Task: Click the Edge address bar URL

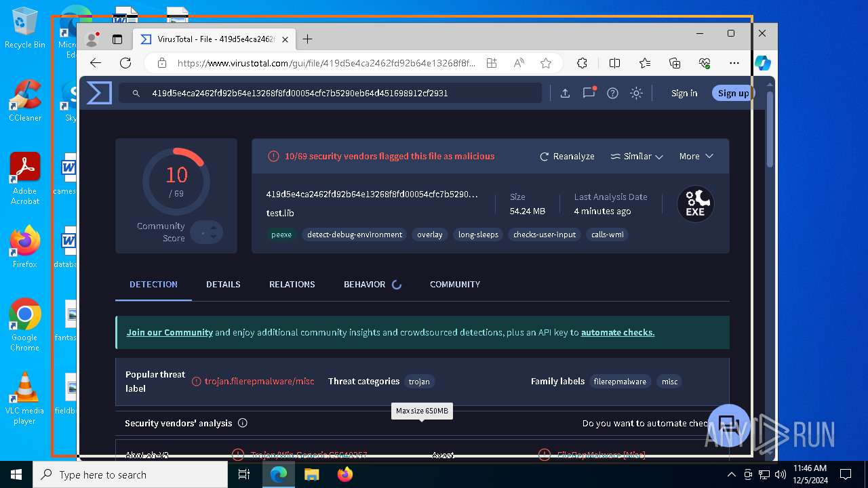Action: pos(326,63)
